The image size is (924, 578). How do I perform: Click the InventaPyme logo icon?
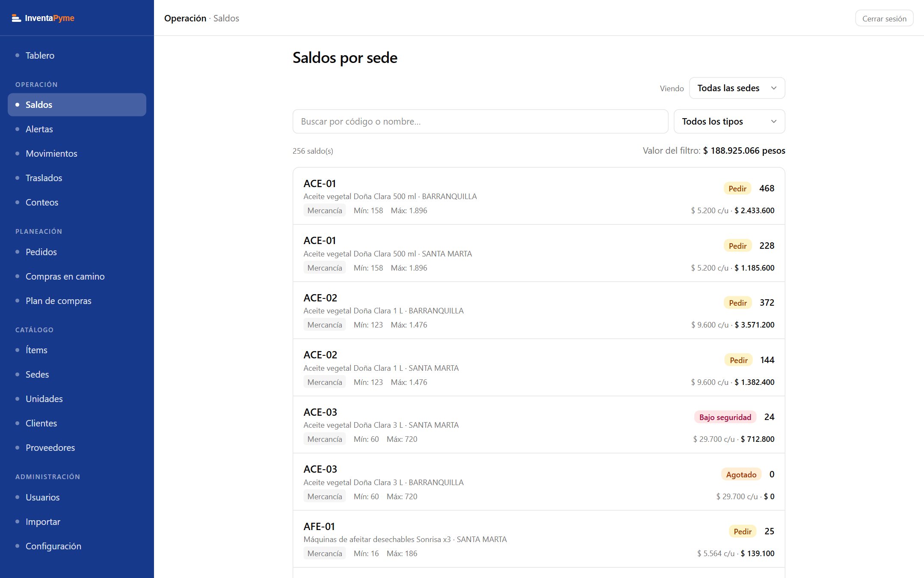click(16, 18)
